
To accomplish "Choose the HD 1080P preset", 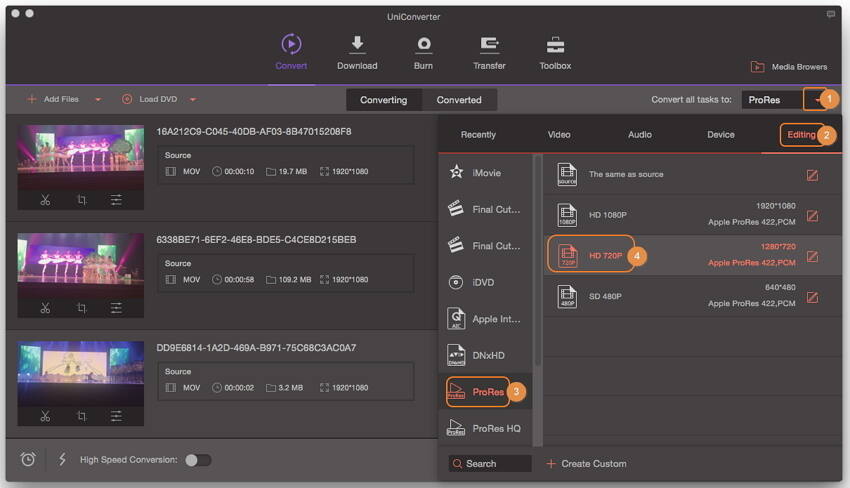I will pyautogui.click(x=693, y=215).
